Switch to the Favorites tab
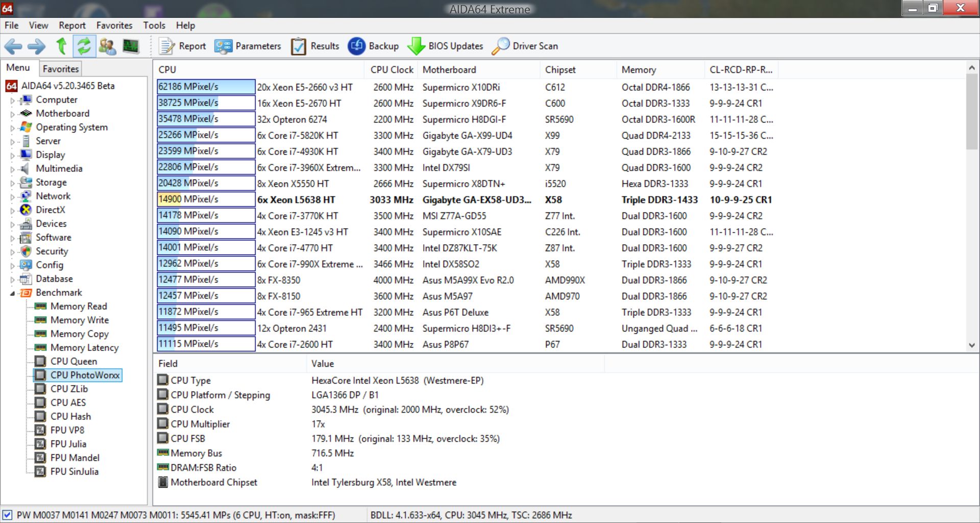Viewport: 980px width, 523px height. pyautogui.click(x=61, y=69)
